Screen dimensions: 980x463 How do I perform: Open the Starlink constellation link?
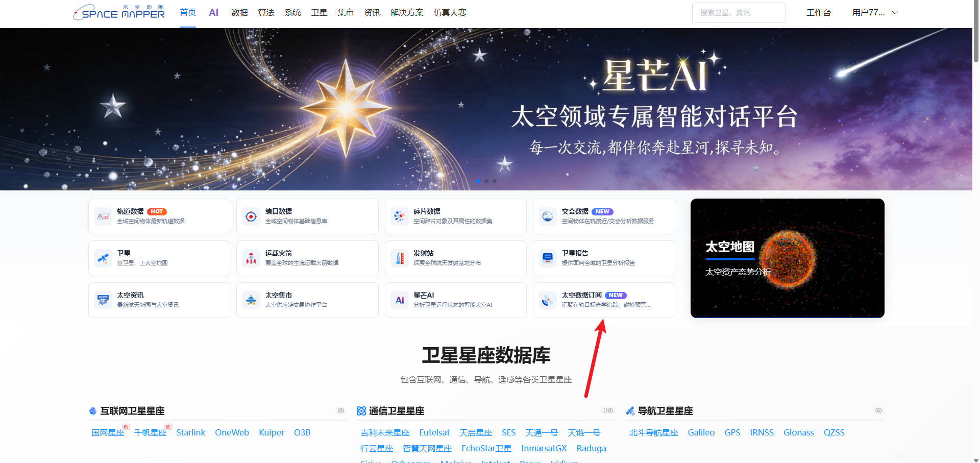(x=190, y=433)
